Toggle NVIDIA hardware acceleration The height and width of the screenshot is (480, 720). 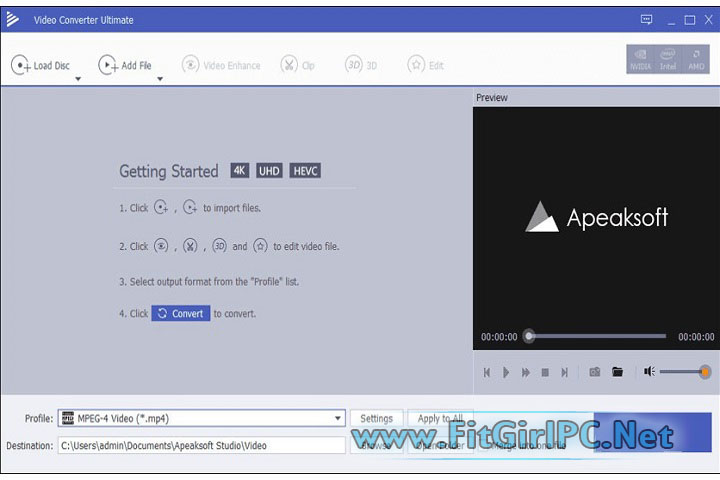639,59
